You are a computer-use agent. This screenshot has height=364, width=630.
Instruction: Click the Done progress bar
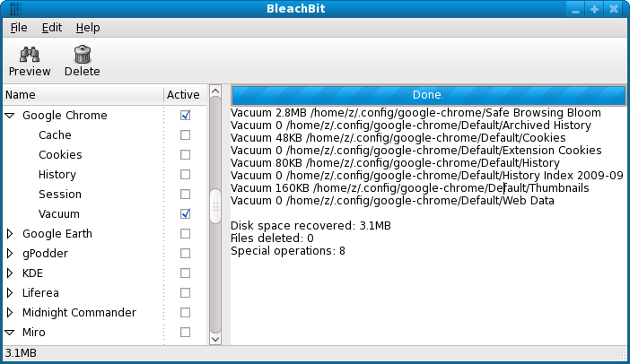click(x=428, y=94)
